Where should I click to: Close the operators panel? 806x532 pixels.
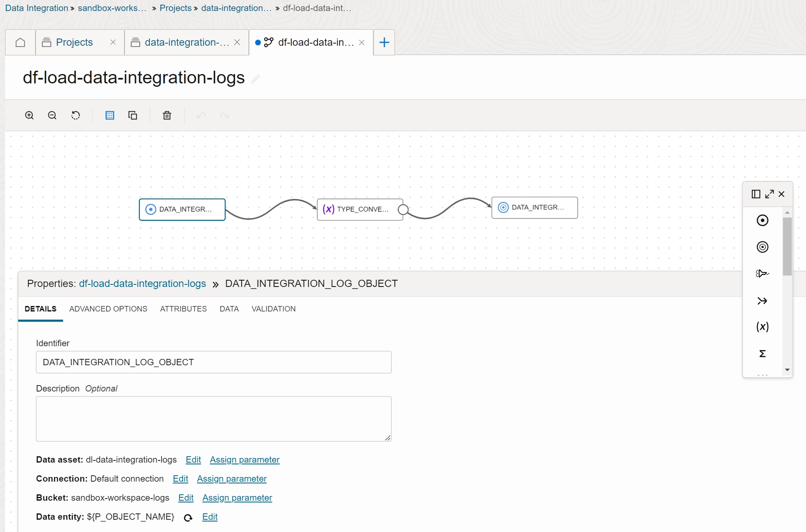[781, 194]
